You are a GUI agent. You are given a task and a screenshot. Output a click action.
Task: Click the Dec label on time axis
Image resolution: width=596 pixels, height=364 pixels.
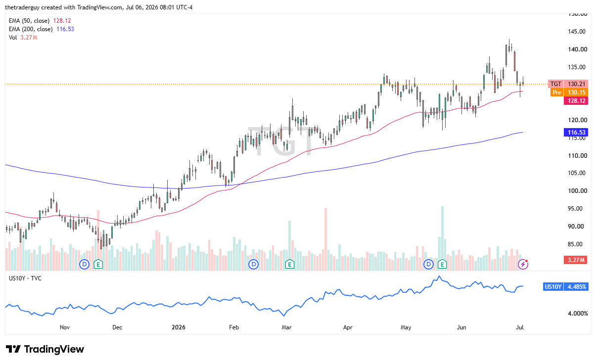(117, 327)
